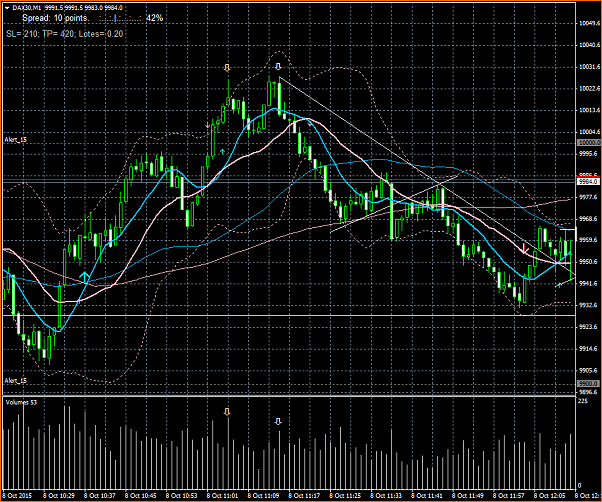
Task: Click the white down arrow above the 11:01 price high
Action: 227,68
